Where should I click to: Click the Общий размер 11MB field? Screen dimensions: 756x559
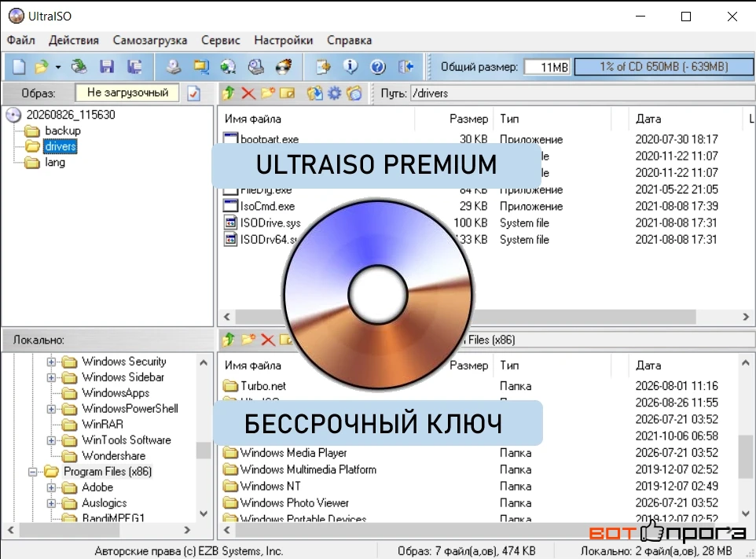(547, 67)
